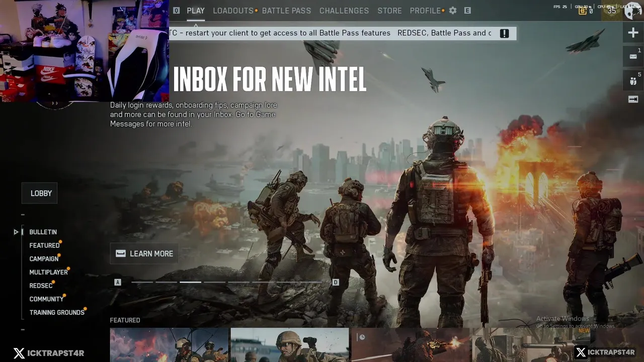
Task: Click the scrolling Battle Pass news ticker text
Action: click(x=331, y=33)
